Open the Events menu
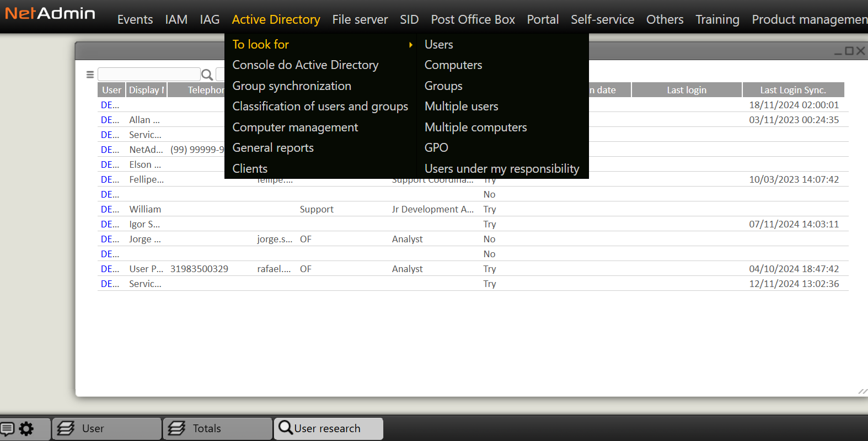 (135, 19)
